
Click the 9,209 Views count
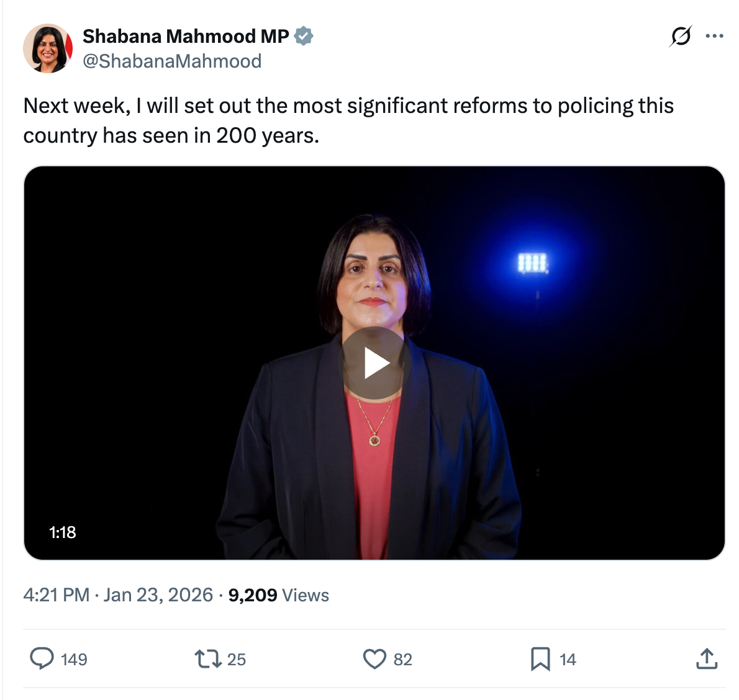[279, 595]
